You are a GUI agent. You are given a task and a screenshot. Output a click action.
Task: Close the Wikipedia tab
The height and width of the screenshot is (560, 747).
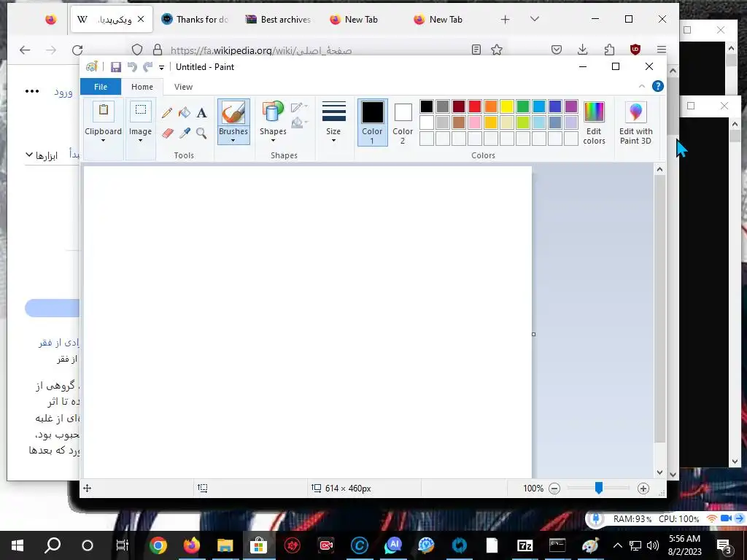click(x=141, y=19)
